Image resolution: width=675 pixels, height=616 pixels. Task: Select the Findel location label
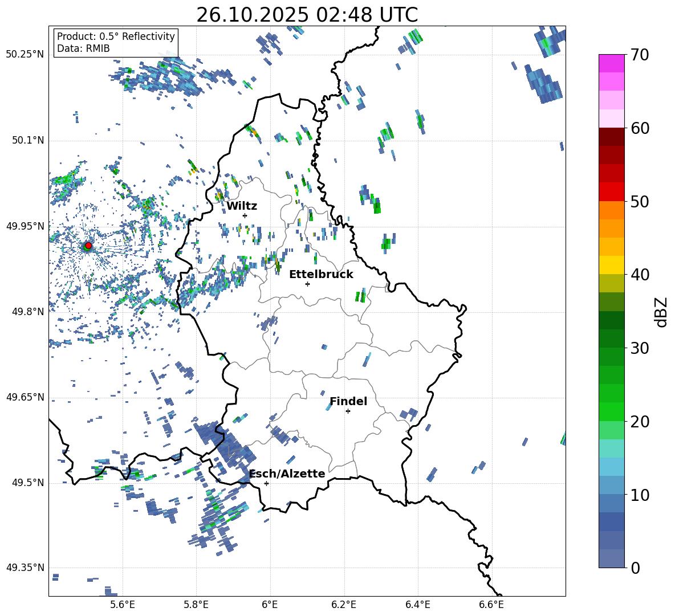(348, 401)
